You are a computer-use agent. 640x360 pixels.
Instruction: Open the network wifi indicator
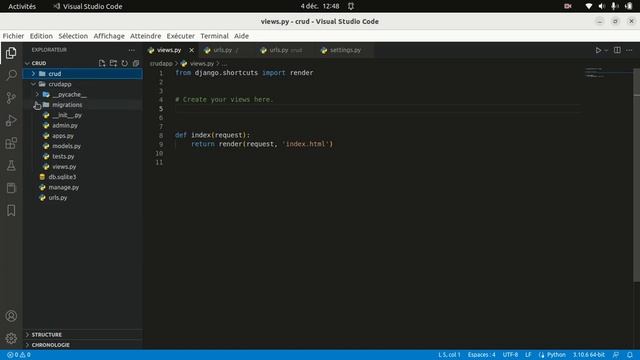(589, 6)
